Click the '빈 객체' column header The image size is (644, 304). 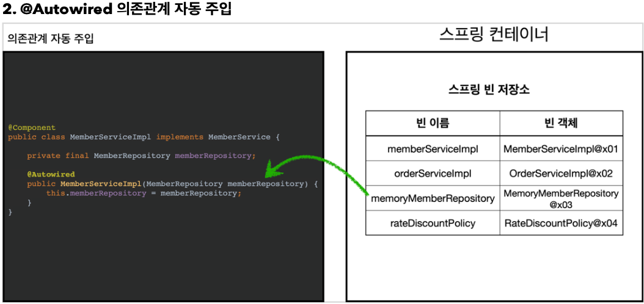click(x=562, y=123)
